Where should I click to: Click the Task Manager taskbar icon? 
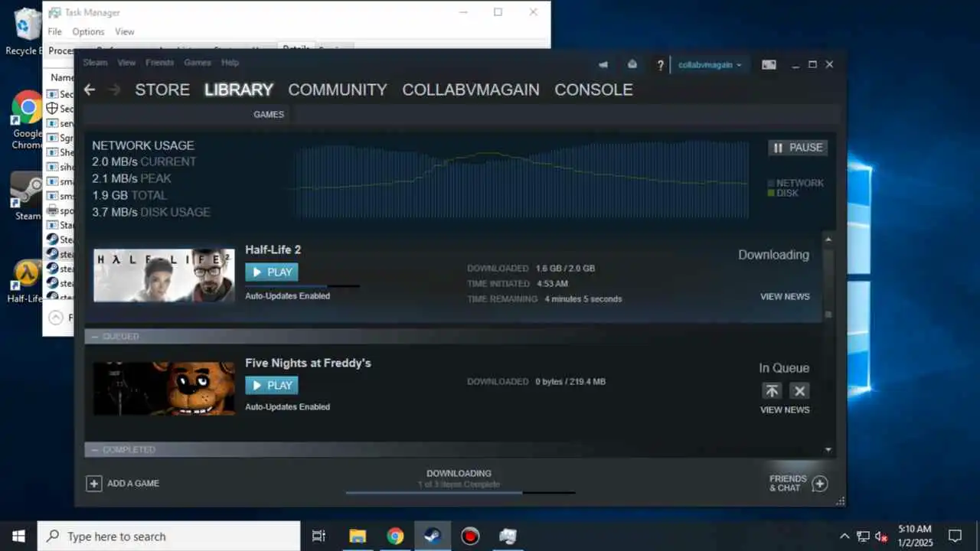(x=508, y=536)
